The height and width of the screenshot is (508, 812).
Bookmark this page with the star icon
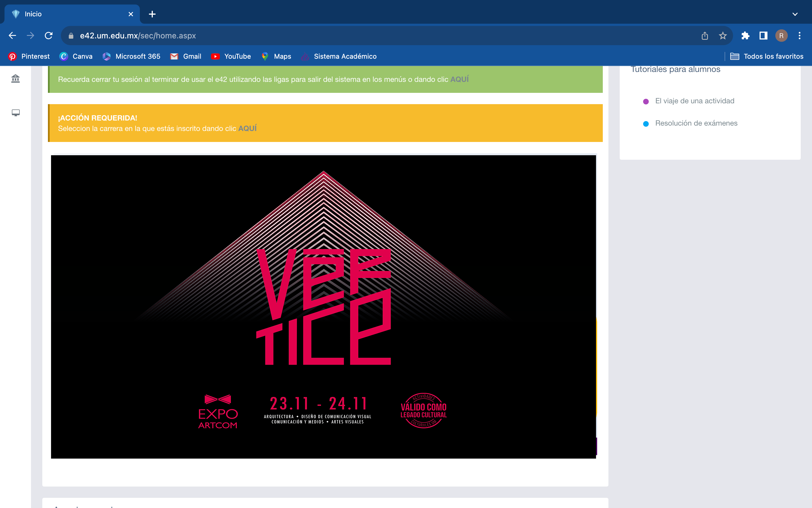point(723,36)
